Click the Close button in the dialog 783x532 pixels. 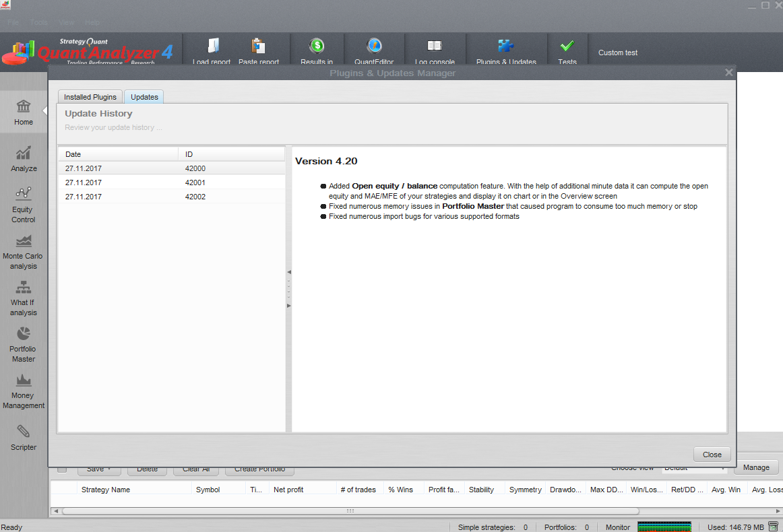pos(712,455)
